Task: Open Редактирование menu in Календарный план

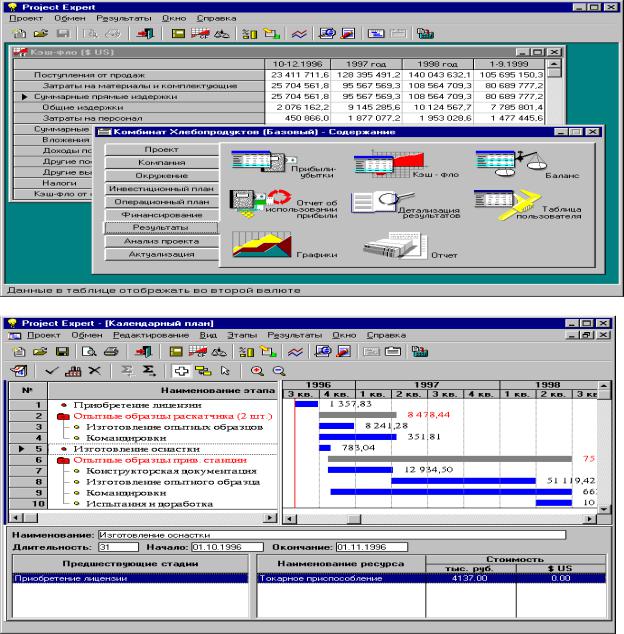Action: coord(151,335)
